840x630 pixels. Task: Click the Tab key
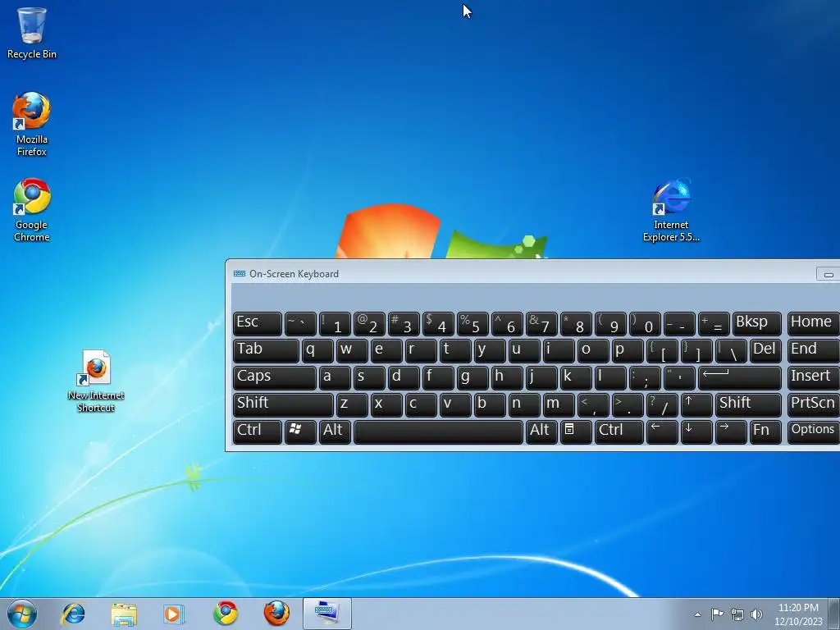267,351
